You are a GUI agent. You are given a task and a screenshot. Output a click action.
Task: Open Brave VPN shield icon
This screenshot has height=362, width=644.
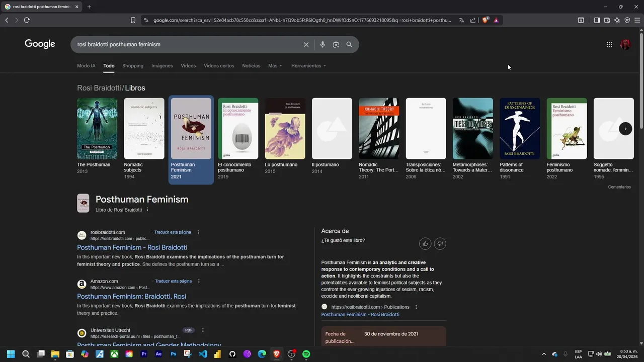click(627, 20)
